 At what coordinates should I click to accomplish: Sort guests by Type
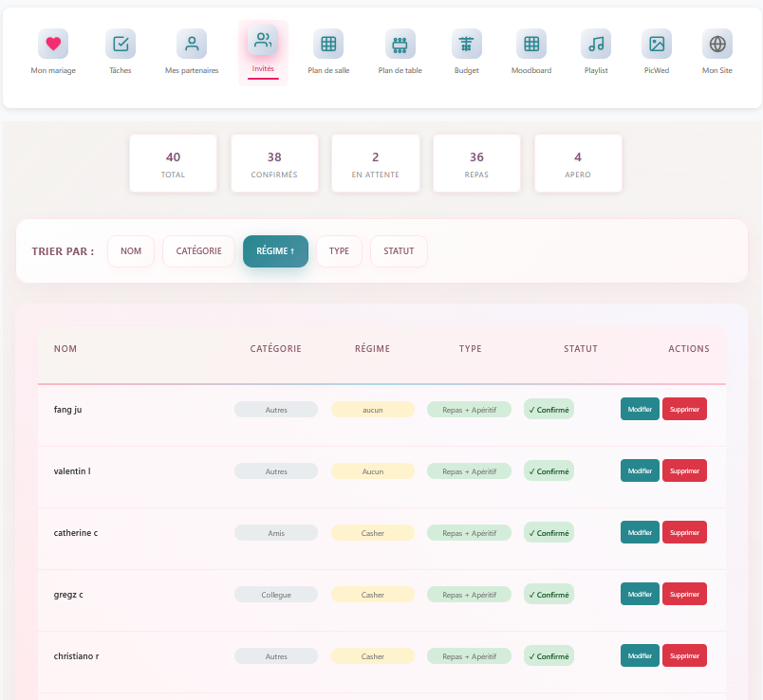339,251
